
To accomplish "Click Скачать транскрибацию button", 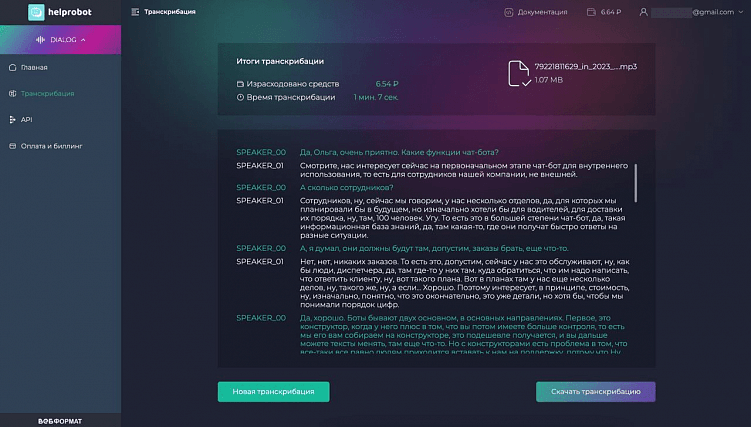I will [x=595, y=392].
